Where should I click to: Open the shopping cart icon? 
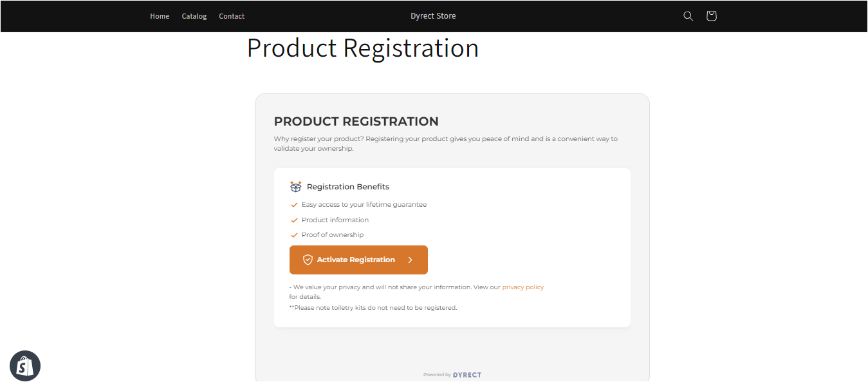(x=711, y=16)
